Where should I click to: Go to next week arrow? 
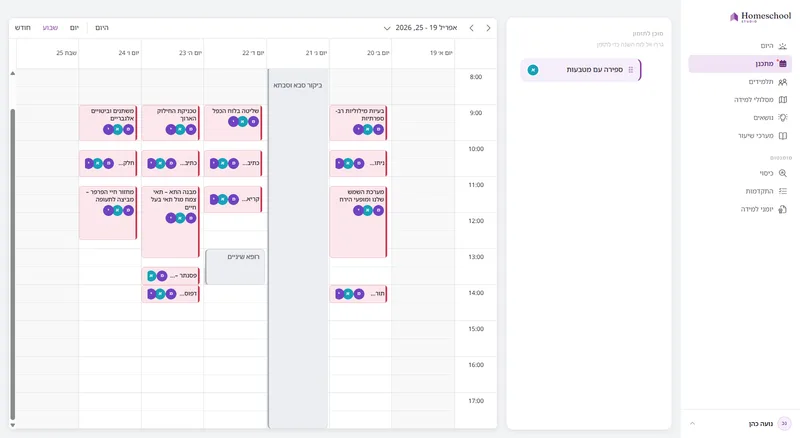(488, 28)
